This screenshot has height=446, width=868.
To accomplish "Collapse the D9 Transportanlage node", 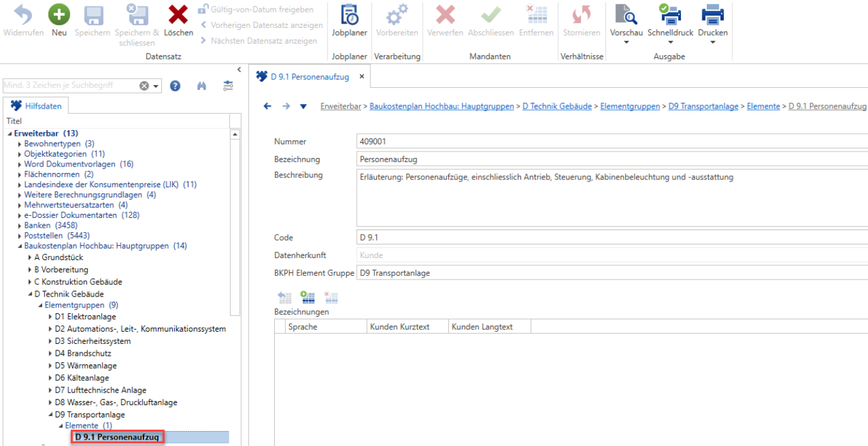I will click(x=51, y=415).
